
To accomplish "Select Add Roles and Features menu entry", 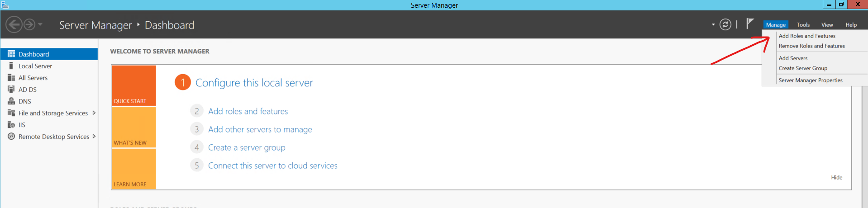I will point(807,36).
